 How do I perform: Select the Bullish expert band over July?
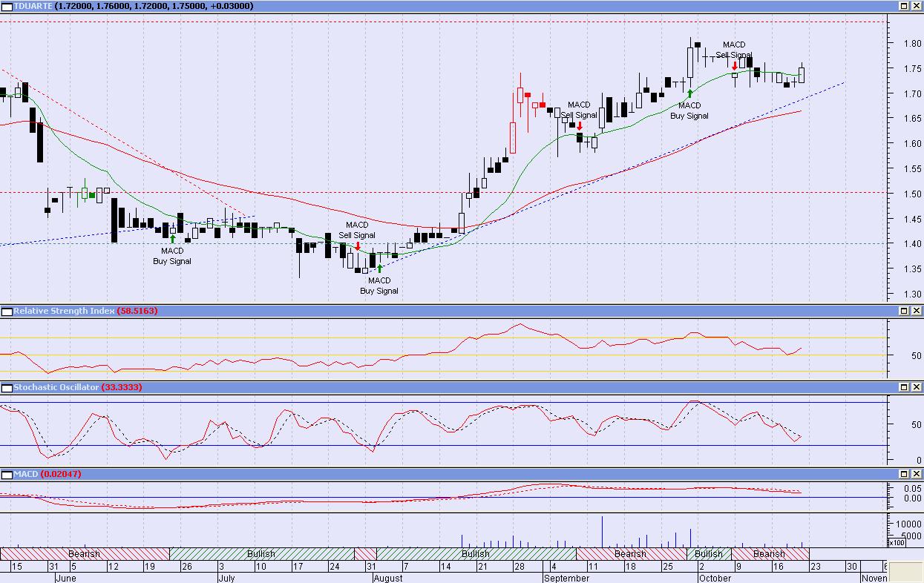pyautogui.click(x=261, y=554)
